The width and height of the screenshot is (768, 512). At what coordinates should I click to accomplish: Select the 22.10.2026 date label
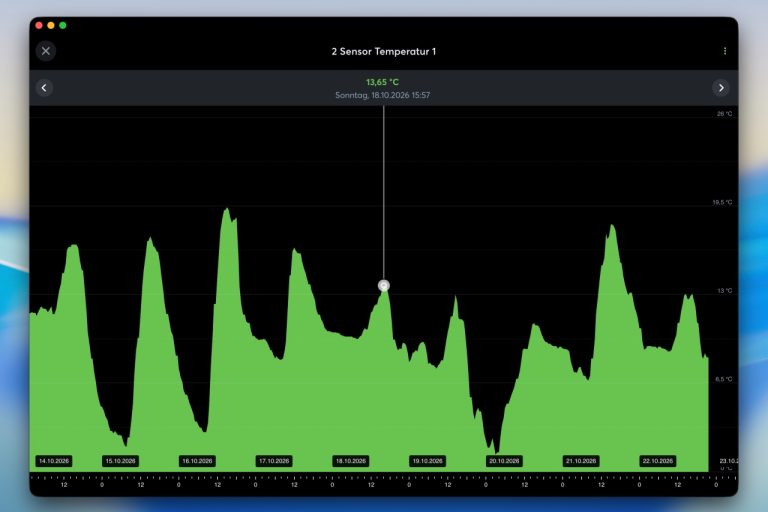658,461
